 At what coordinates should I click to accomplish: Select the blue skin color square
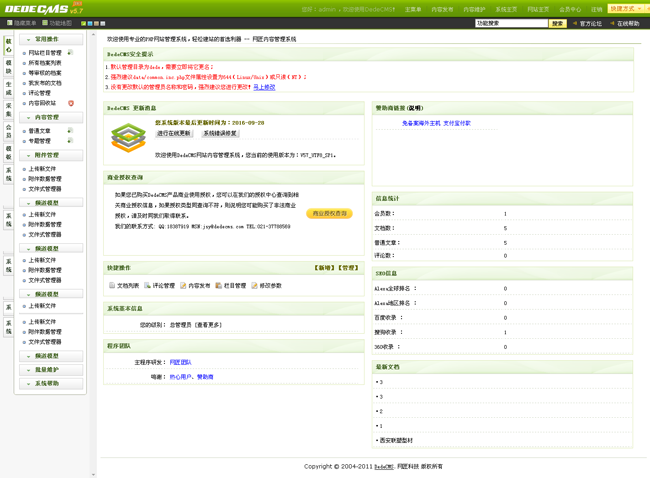[90, 24]
